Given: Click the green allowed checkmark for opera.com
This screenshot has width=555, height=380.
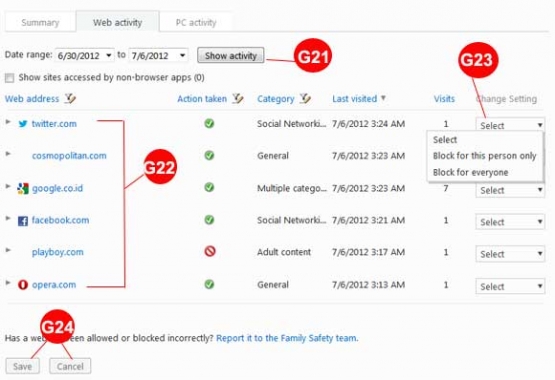Looking at the screenshot, I should [x=209, y=284].
